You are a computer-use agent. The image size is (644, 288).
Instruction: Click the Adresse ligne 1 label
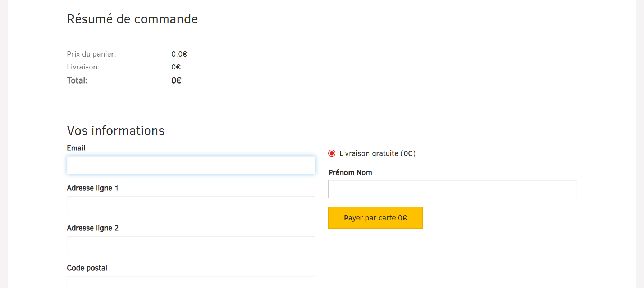[x=92, y=188]
